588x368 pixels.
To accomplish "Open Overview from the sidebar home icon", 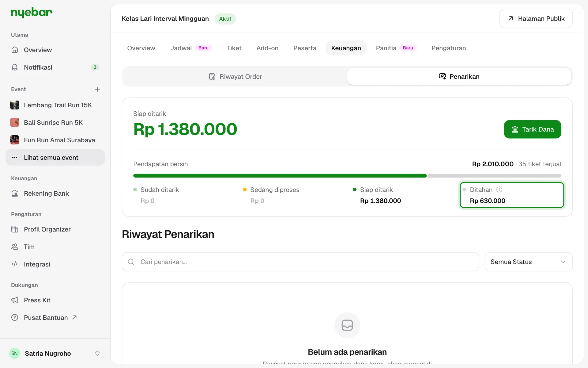I will [15, 50].
